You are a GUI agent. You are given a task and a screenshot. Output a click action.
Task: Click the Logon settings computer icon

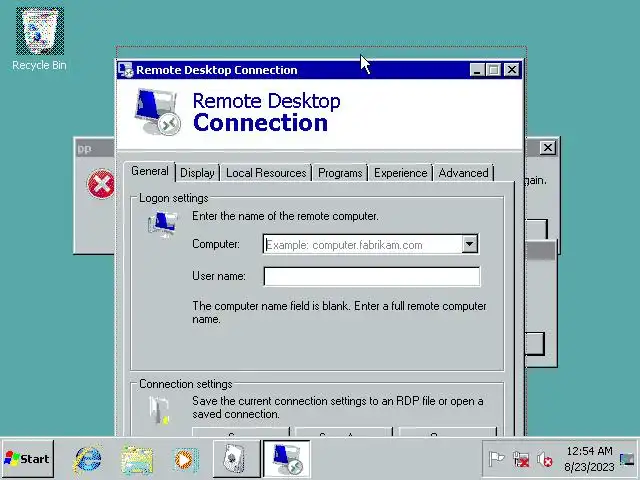point(162,224)
